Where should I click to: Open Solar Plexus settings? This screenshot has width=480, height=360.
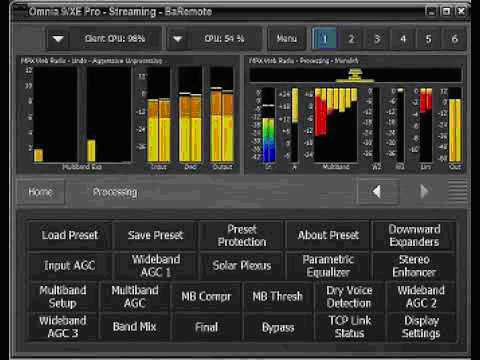point(242,266)
